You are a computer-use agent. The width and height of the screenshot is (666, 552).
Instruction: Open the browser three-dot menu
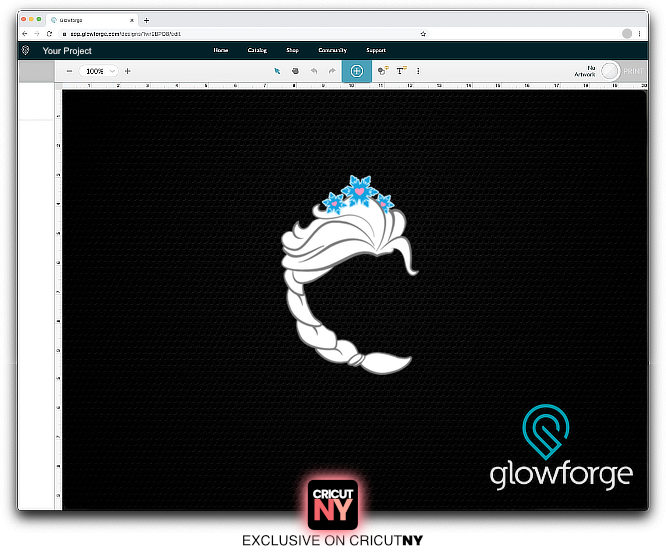coord(639,34)
